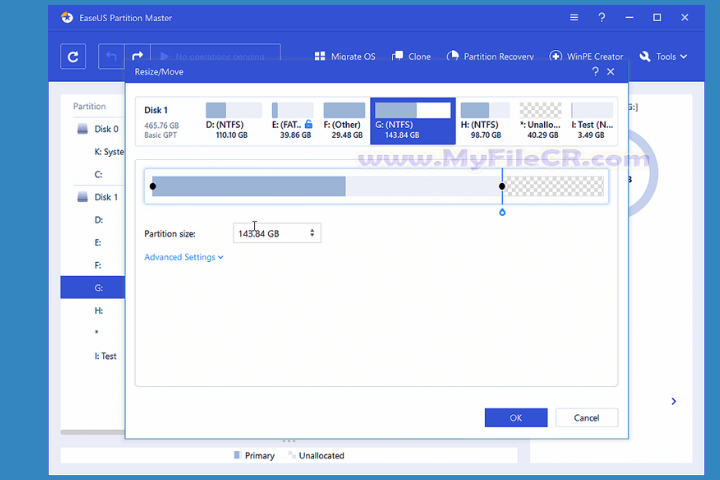Click the Partition size input field

277,233
